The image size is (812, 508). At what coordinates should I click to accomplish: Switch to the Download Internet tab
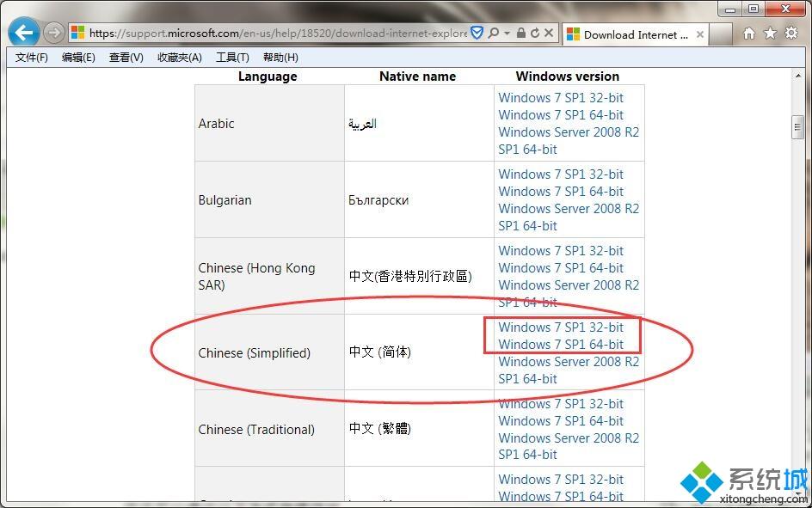(632, 34)
